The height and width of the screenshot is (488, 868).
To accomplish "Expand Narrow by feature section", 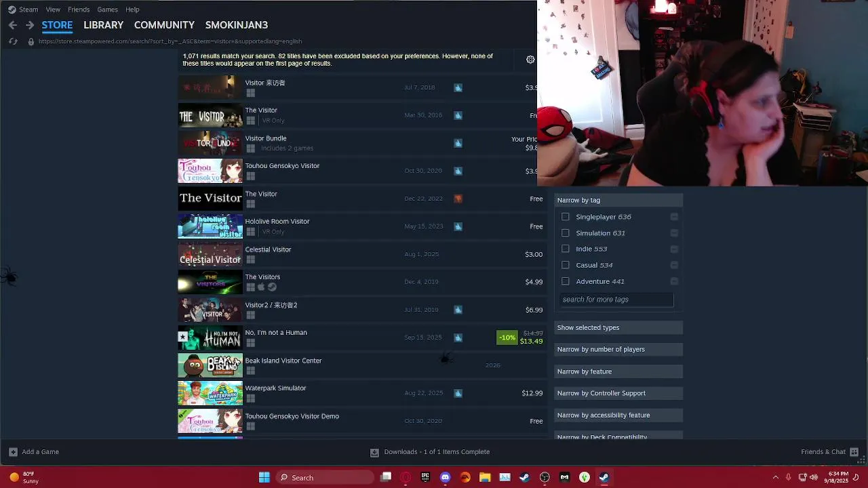I will pyautogui.click(x=618, y=371).
